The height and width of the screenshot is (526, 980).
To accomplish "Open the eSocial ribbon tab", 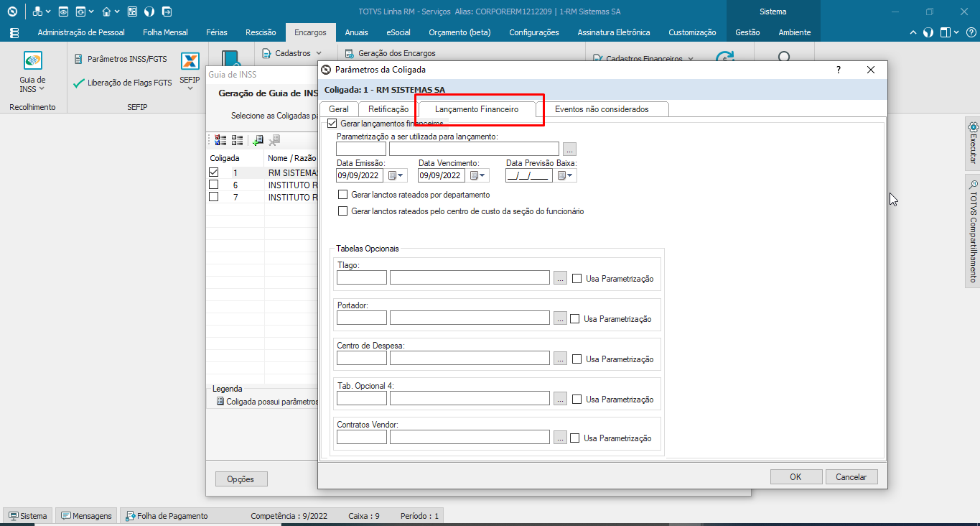I will 398,32.
